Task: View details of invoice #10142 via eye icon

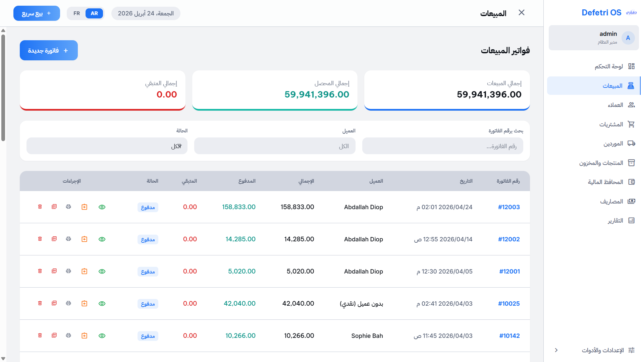Action: click(102, 336)
